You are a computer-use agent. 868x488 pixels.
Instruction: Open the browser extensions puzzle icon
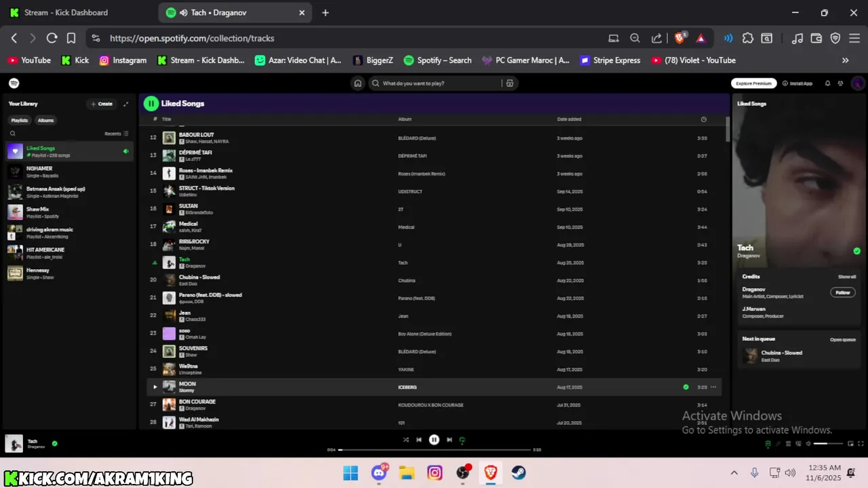tap(748, 39)
